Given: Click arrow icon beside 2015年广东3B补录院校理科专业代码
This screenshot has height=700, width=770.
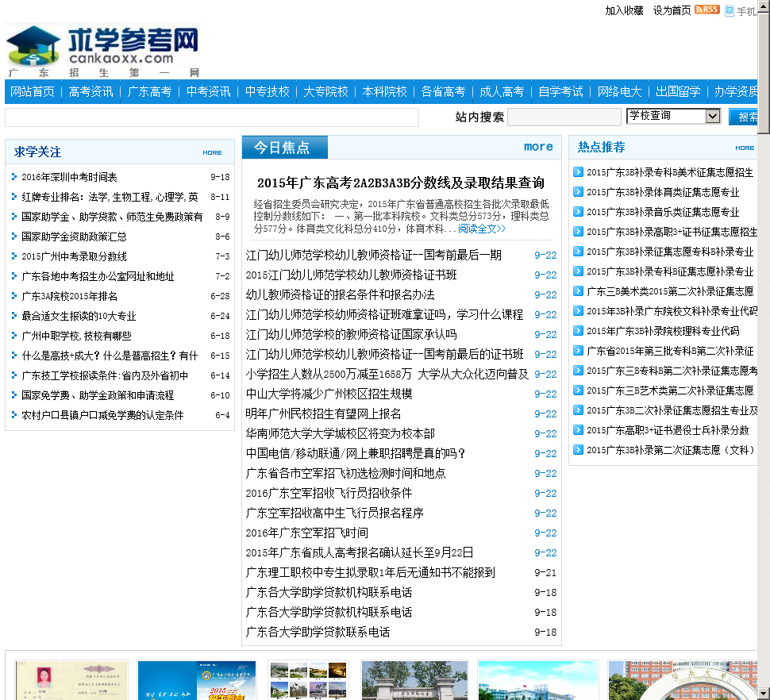Looking at the screenshot, I should 579,330.
